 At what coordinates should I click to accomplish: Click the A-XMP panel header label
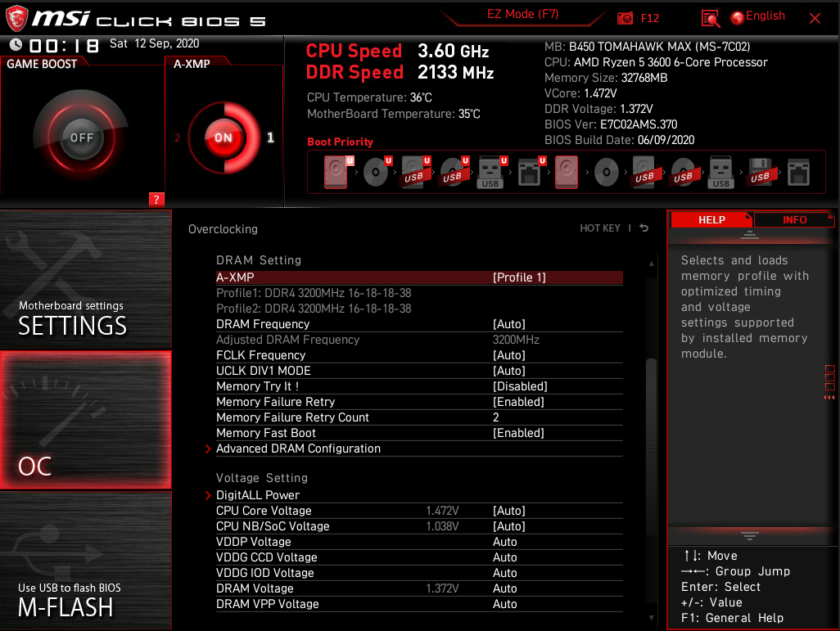point(192,64)
